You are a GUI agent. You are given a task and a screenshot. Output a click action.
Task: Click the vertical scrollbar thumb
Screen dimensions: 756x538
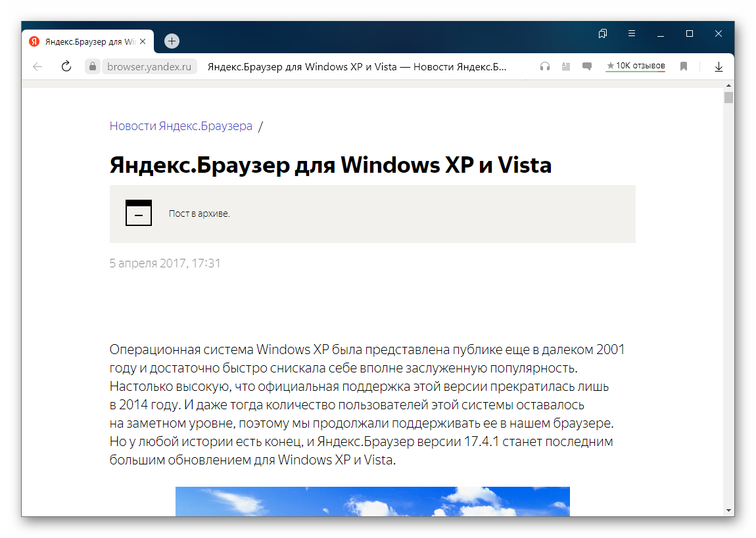728,99
